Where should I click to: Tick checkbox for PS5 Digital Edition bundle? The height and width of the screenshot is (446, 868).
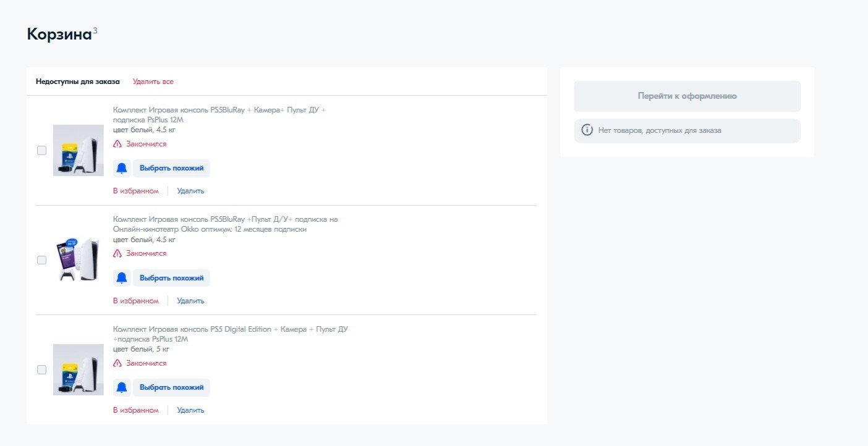[x=42, y=369]
